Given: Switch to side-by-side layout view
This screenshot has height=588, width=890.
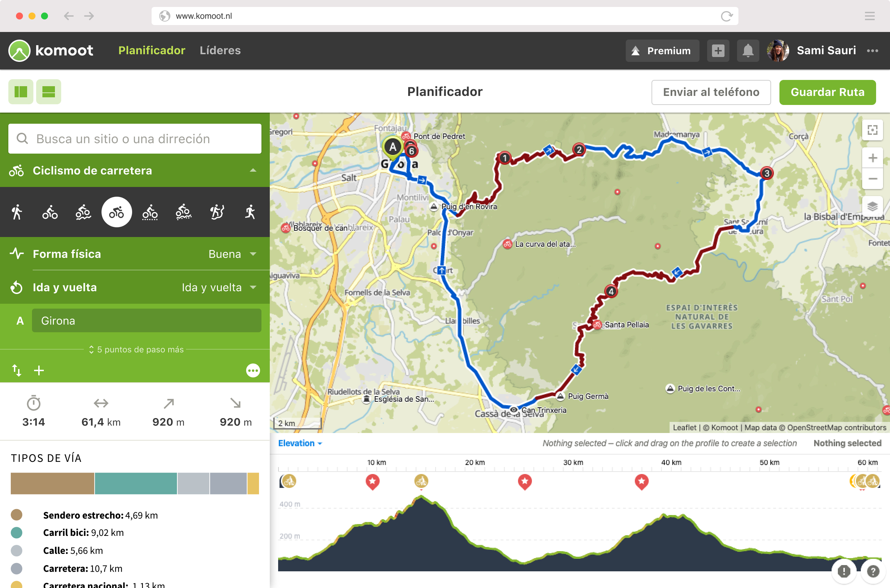Looking at the screenshot, I should pyautogui.click(x=21, y=92).
